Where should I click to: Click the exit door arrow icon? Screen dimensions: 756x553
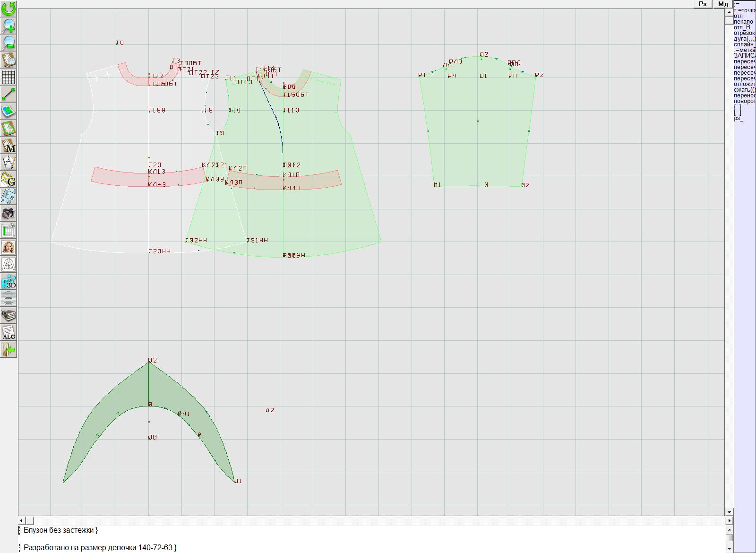(9, 350)
